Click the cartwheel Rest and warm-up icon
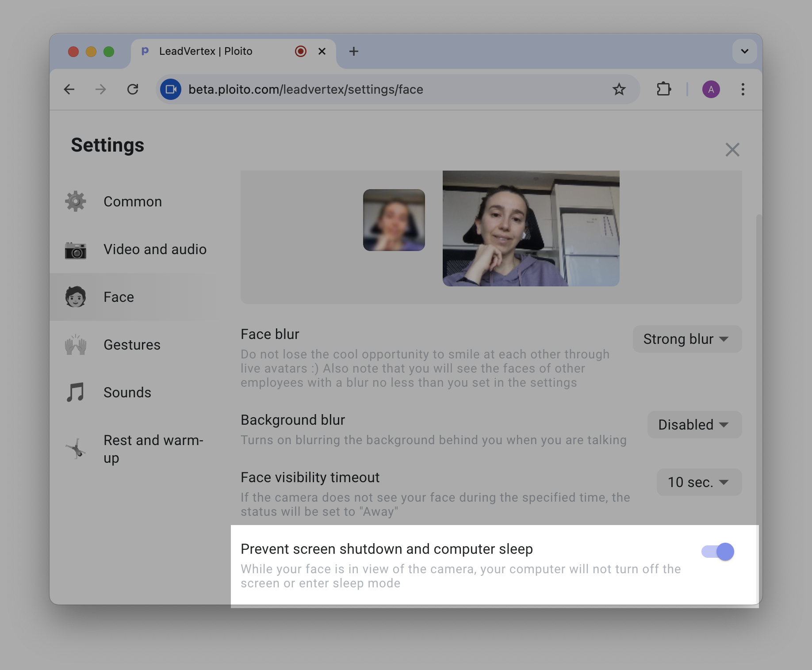812x670 pixels. (76, 449)
